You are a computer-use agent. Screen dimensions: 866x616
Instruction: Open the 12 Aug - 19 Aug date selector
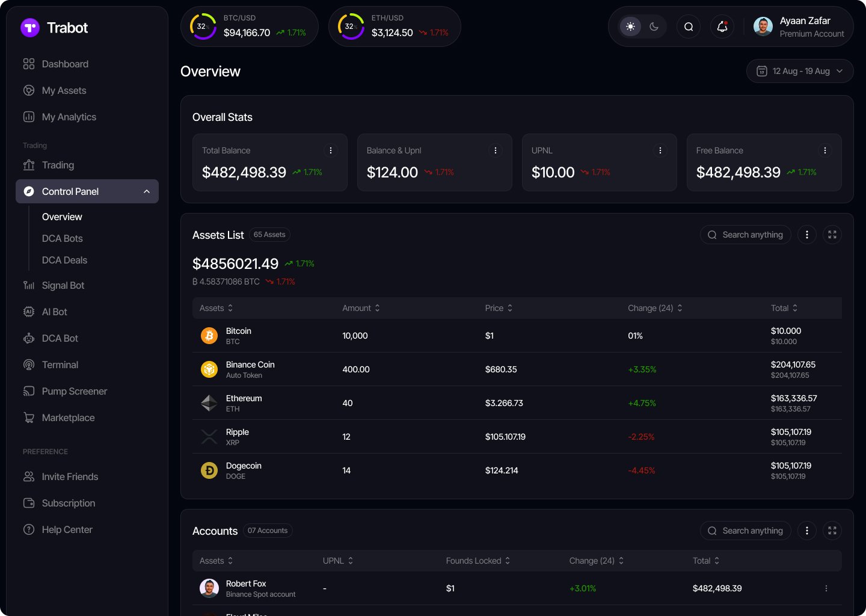tap(800, 71)
